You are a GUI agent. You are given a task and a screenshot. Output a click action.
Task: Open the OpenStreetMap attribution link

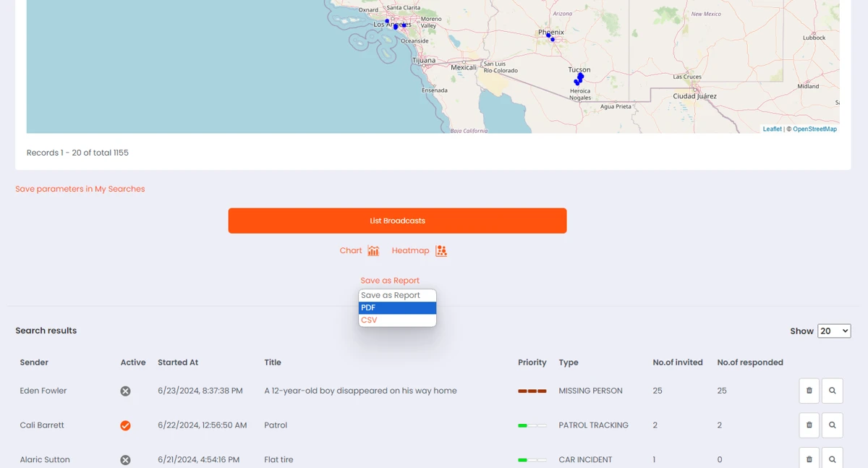click(814, 129)
